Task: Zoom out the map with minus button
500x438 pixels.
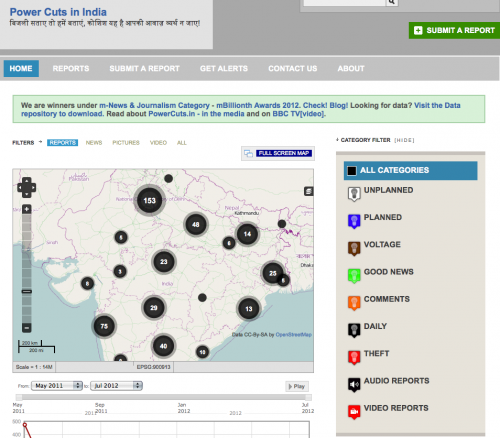Action: pyautogui.click(x=27, y=327)
